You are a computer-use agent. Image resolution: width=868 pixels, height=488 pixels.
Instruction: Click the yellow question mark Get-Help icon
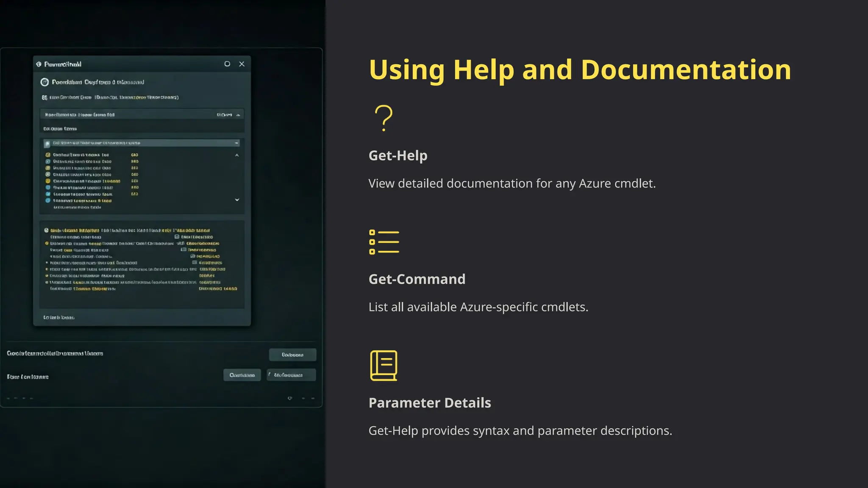coord(384,118)
